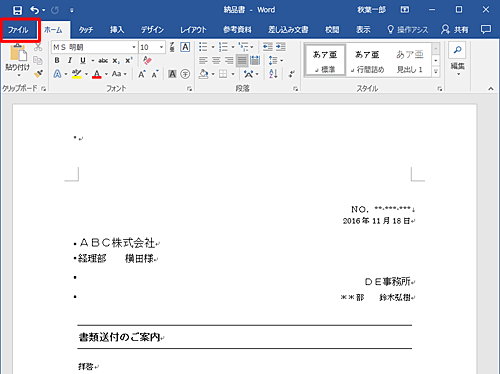This screenshot has width=500, height=374.
Task: Open the 参考資料 tab
Action: (x=237, y=30)
